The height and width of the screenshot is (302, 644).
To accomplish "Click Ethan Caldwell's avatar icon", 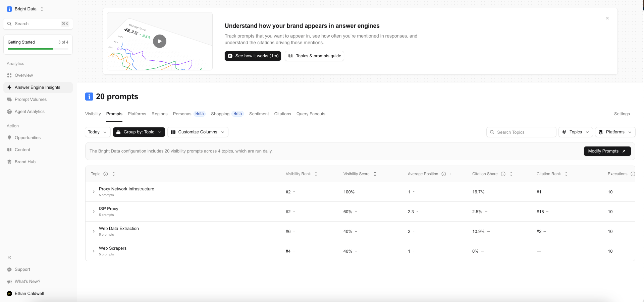I will 9,294.
